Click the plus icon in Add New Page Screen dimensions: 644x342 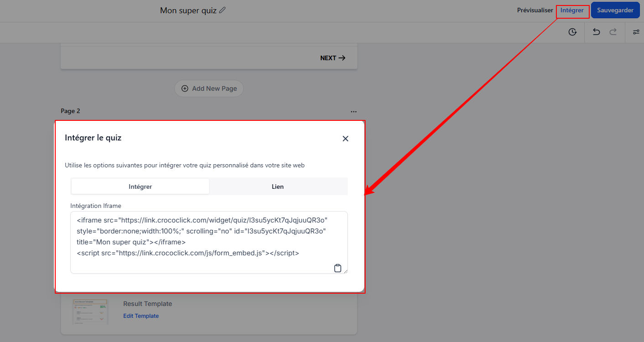[185, 88]
